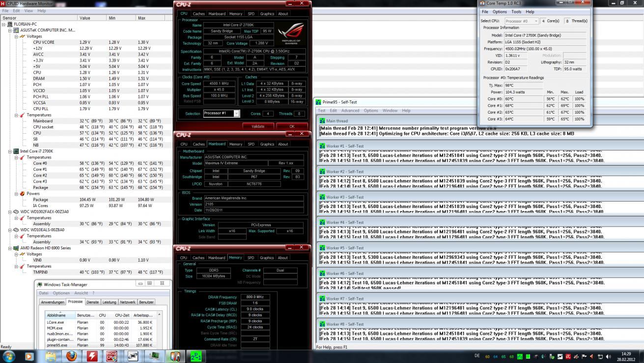Click the Powers flame icon under Intel Core i7
644x363 pixels.
[23, 194]
